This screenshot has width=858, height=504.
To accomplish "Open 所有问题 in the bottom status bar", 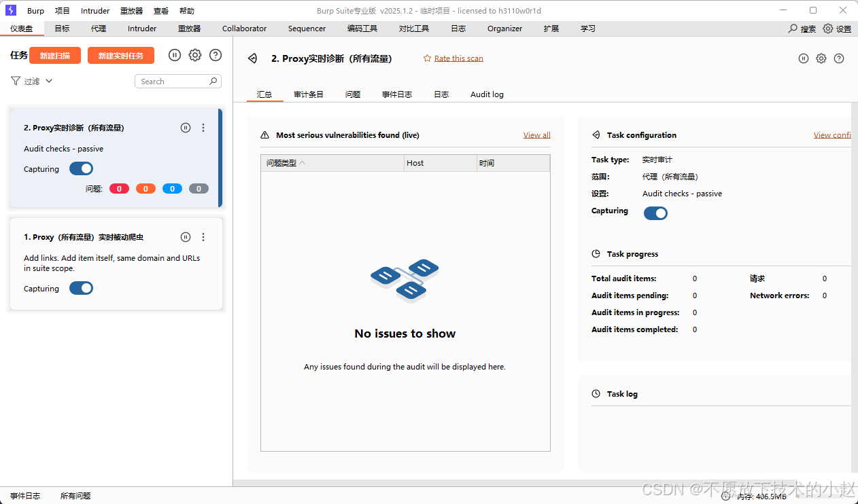I will 75,496.
